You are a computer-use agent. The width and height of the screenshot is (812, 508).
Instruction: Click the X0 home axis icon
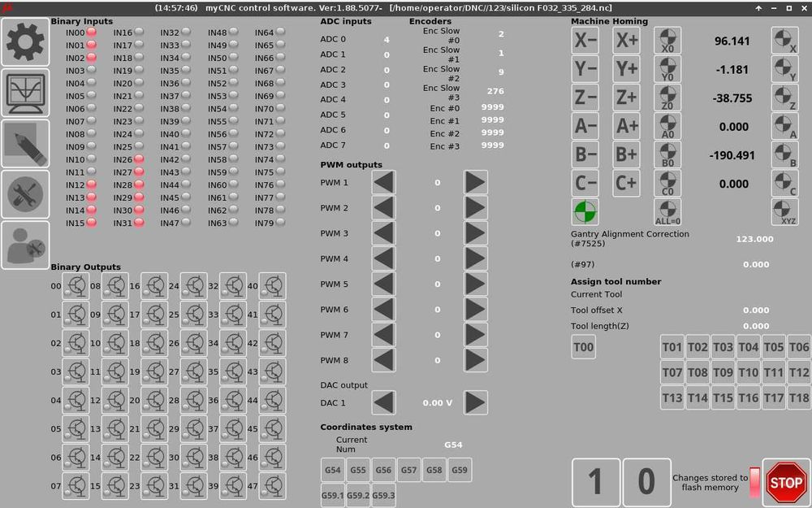tap(667, 41)
